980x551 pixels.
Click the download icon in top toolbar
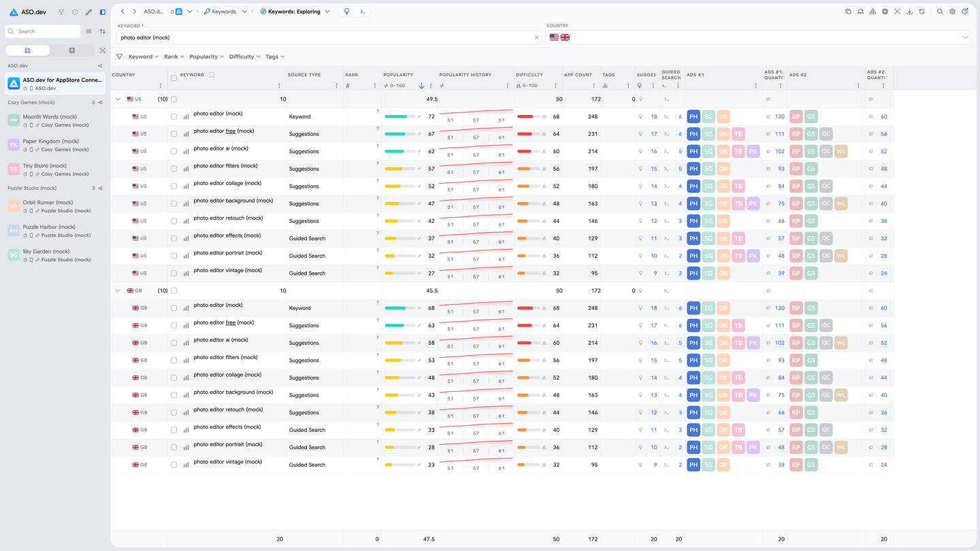click(909, 12)
